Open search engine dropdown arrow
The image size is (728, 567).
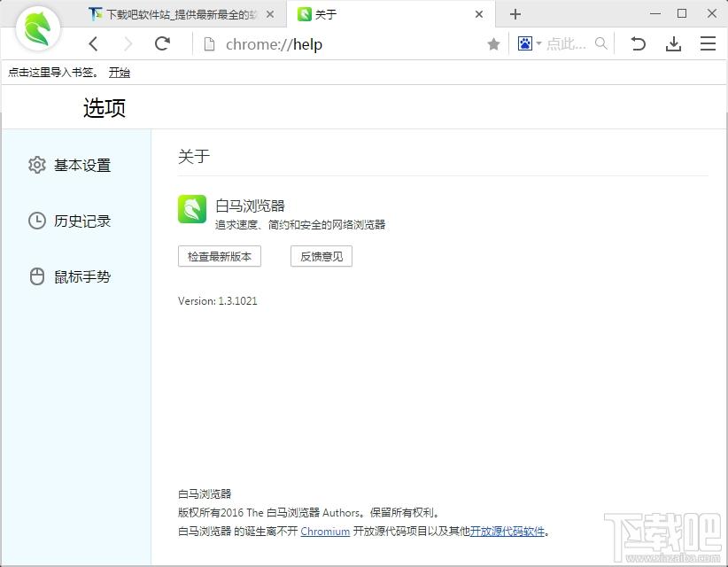tap(538, 43)
